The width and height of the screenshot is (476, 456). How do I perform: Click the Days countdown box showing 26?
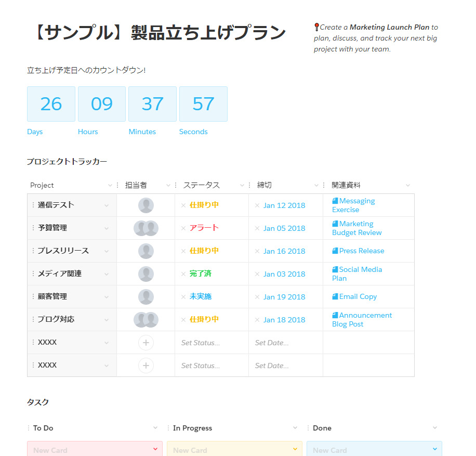click(x=51, y=104)
